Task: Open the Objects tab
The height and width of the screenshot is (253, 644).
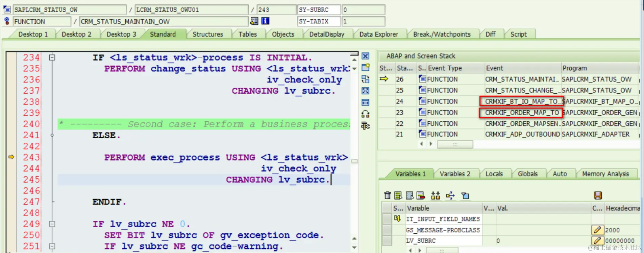Action: 283,34
